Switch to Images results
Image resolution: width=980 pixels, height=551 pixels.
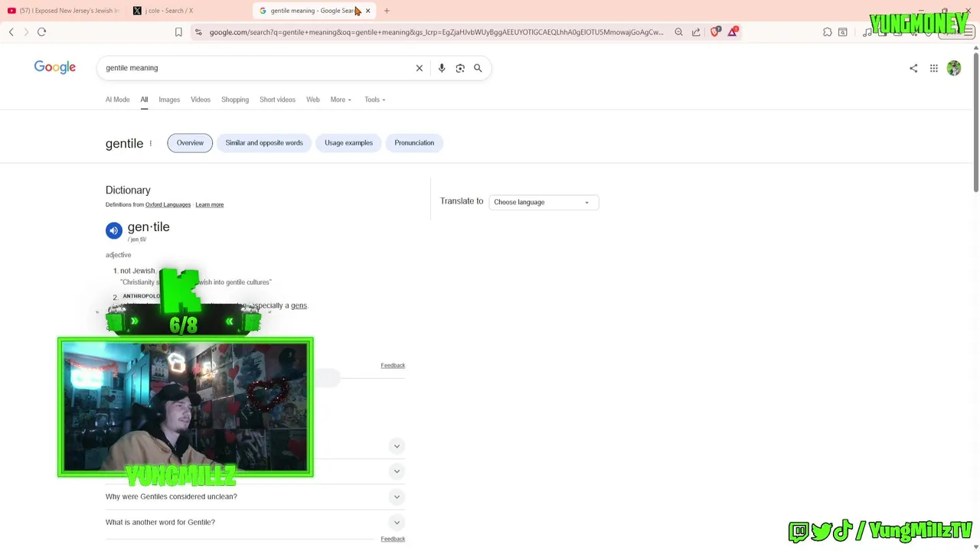click(x=169, y=99)
